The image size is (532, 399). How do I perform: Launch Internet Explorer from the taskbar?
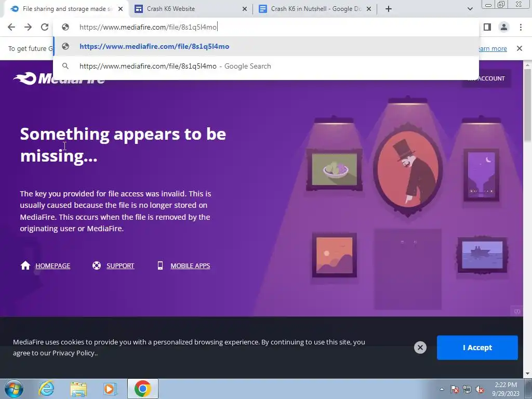tap(46, 389)
